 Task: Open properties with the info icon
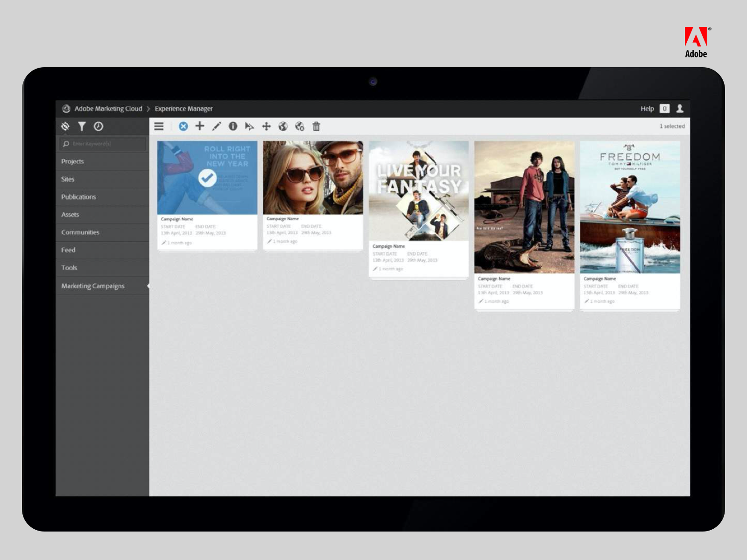coord(233,126)
